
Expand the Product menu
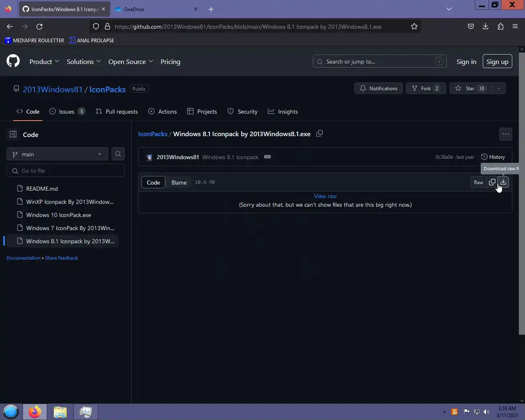[x=44, y=62]
